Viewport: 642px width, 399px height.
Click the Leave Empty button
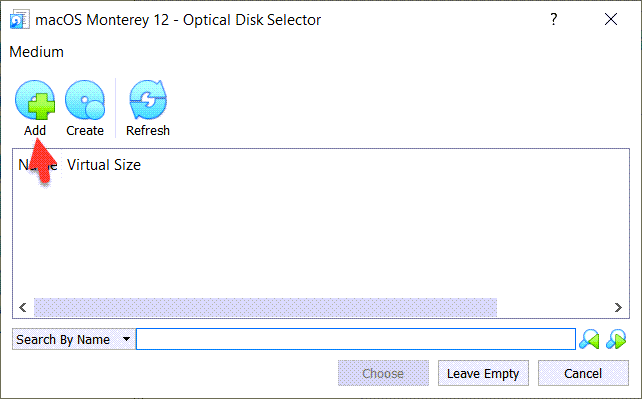click(483, 373)
